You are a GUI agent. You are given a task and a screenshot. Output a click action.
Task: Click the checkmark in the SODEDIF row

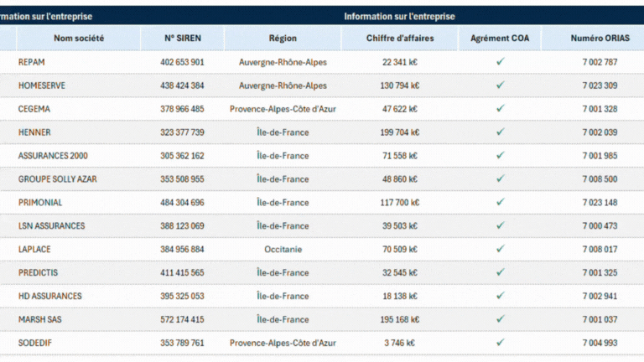click(500, 342)
